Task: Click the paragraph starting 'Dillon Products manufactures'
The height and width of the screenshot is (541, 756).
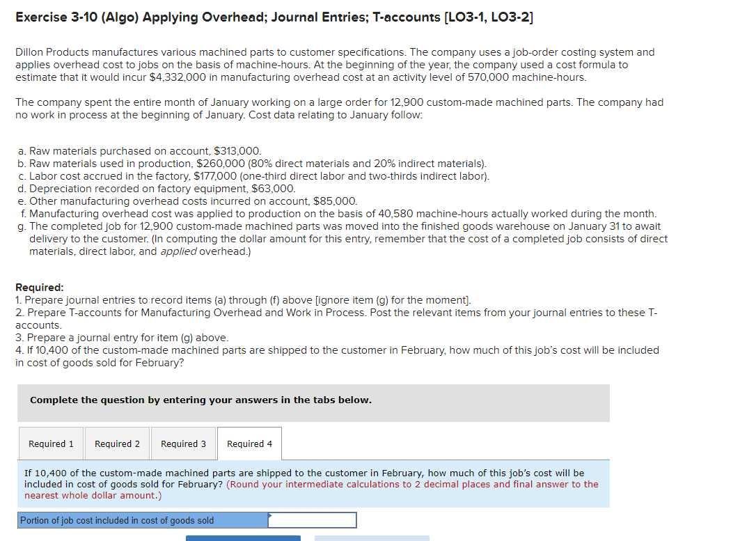Action: 335,65
